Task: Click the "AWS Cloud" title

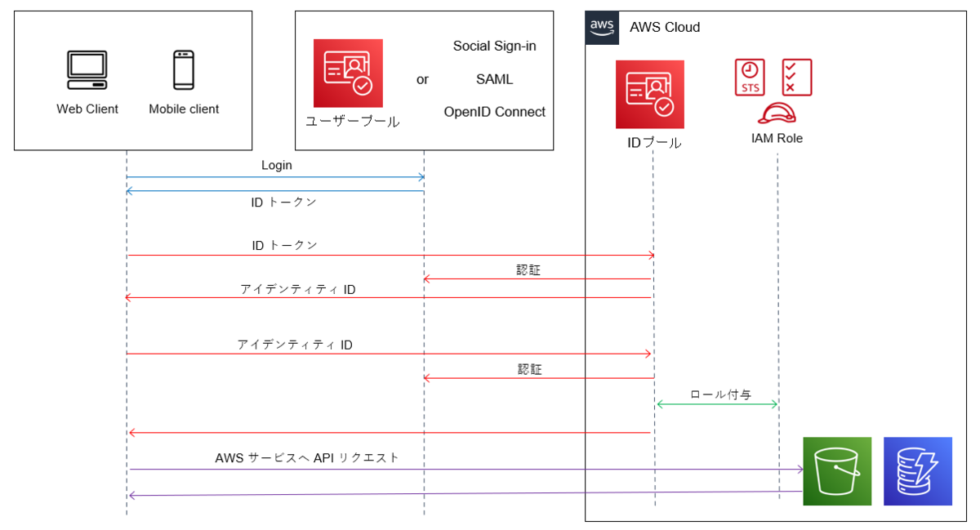Action: 665,27
